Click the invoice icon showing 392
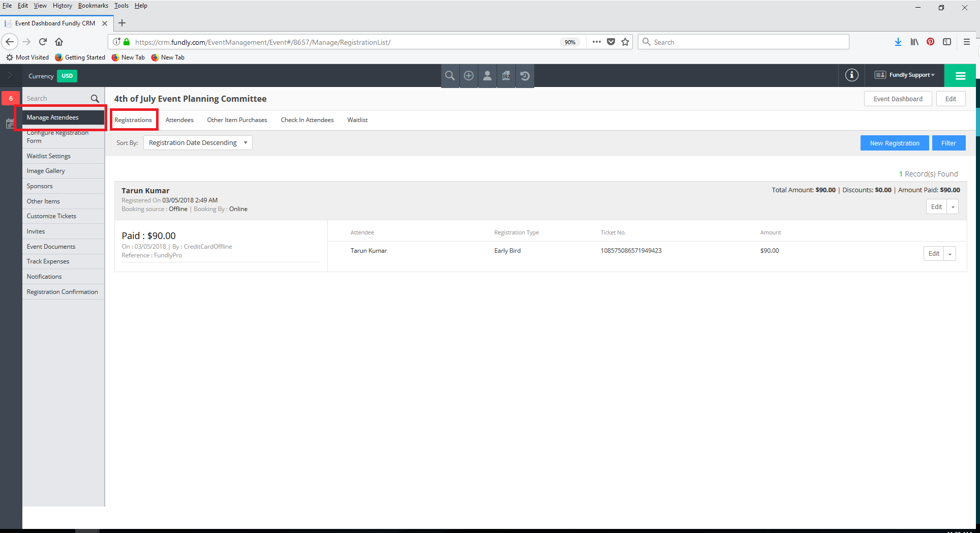 click(506, 75)
